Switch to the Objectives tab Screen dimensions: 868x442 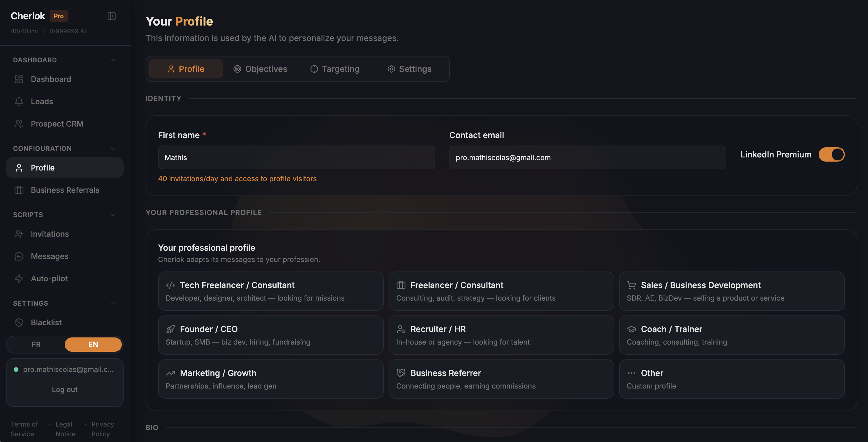tap(261, 69)
